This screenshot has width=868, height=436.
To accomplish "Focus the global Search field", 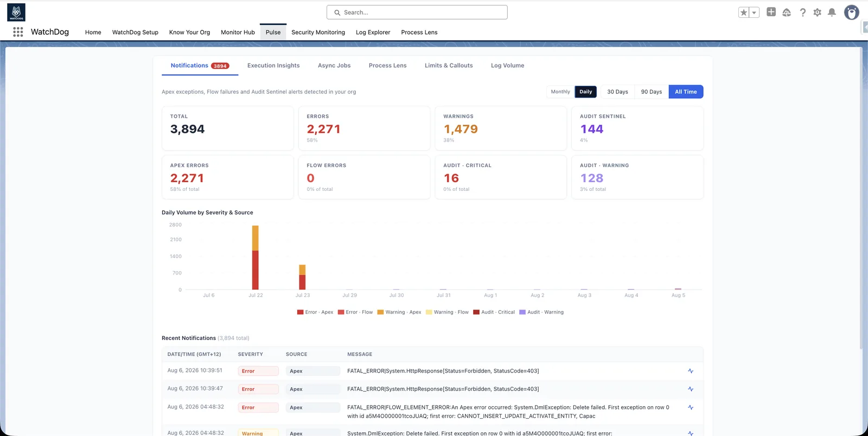I will point(417,12).
